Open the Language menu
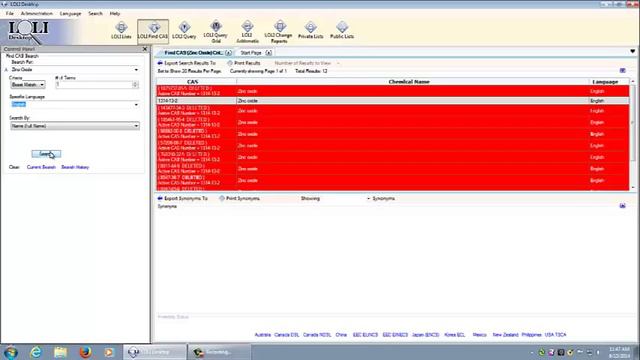640x360 pixels. [x=70, y=13]
